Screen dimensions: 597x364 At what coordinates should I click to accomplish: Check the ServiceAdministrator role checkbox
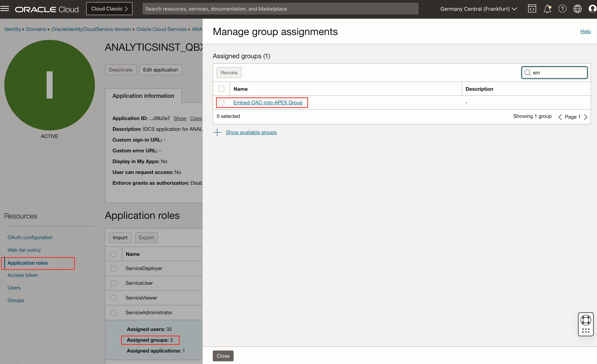coord(113,313)
